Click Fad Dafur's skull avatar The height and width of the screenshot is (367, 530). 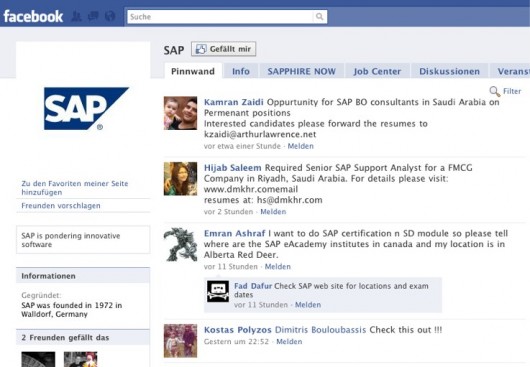click(x=218, y=291)
